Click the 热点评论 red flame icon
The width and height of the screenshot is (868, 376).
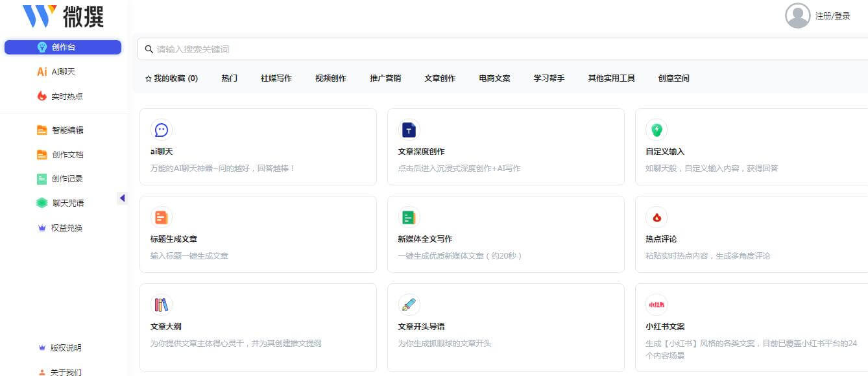coord(656,217)
